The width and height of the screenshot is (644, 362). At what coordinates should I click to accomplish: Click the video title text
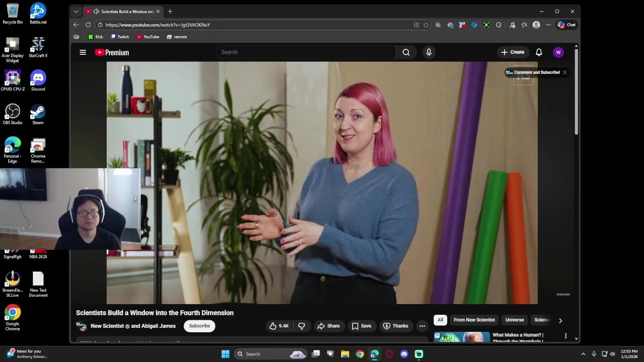tap(155, 313)
